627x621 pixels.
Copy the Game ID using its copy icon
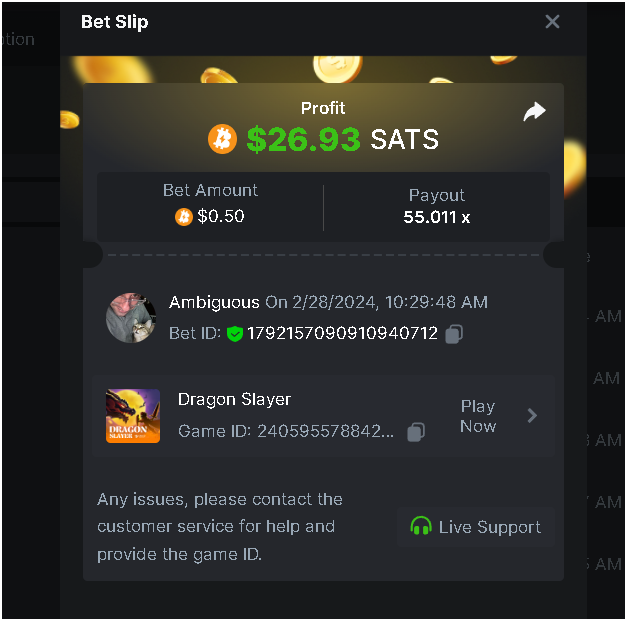coord(416,431)
